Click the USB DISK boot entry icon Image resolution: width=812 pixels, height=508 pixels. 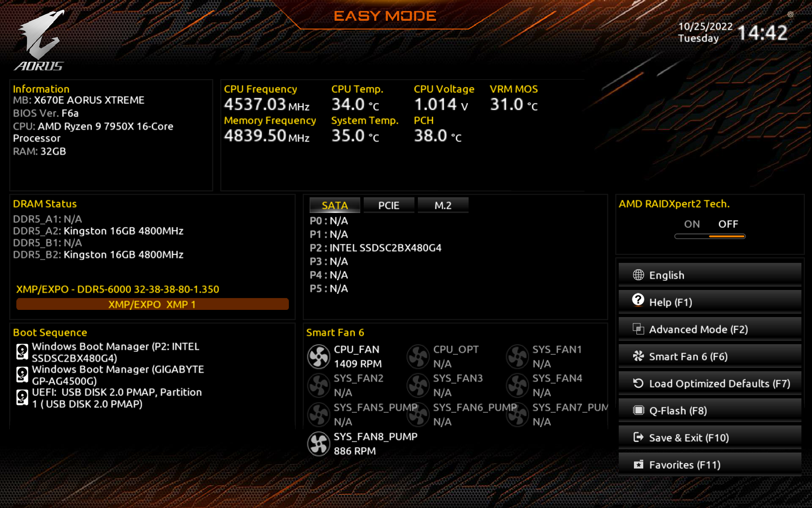click(22, 397)
